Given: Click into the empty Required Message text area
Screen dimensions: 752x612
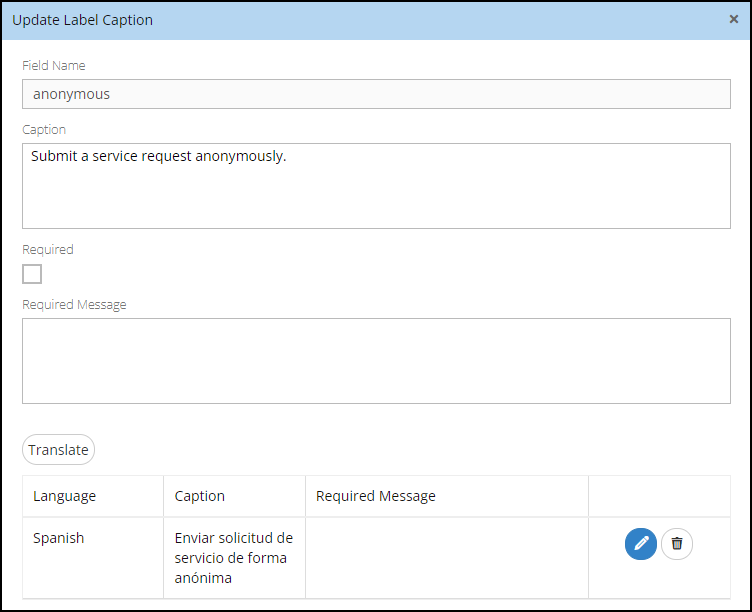Looking at the screenshot, I should coord(376,361).
